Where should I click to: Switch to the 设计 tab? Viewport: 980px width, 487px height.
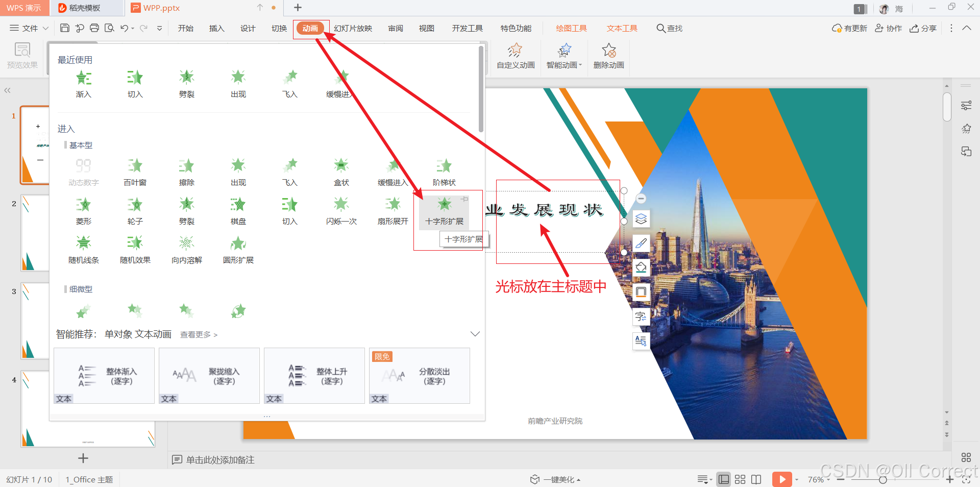tap(248, 28)
